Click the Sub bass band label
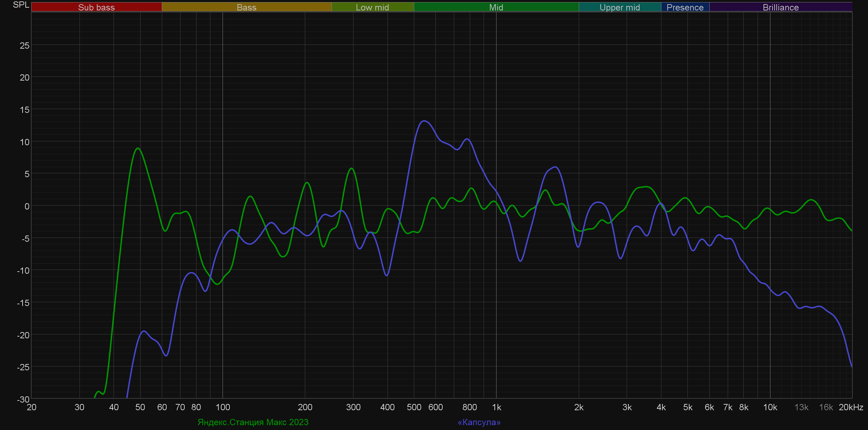 (x=96, y=7)
